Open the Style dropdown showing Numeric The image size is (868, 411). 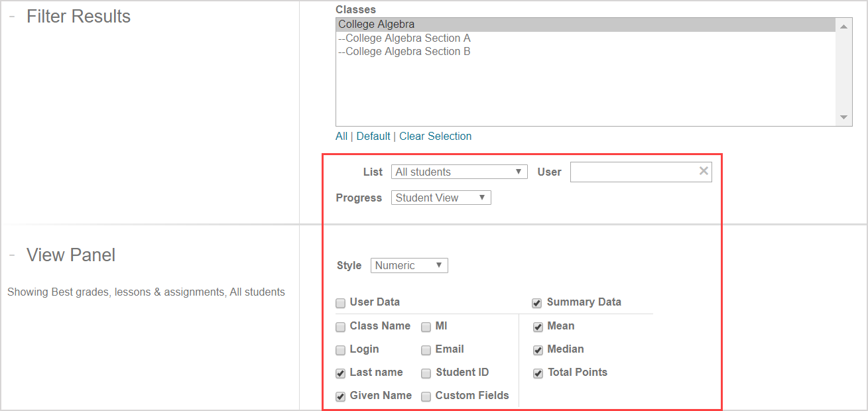(x=408, y=265)
